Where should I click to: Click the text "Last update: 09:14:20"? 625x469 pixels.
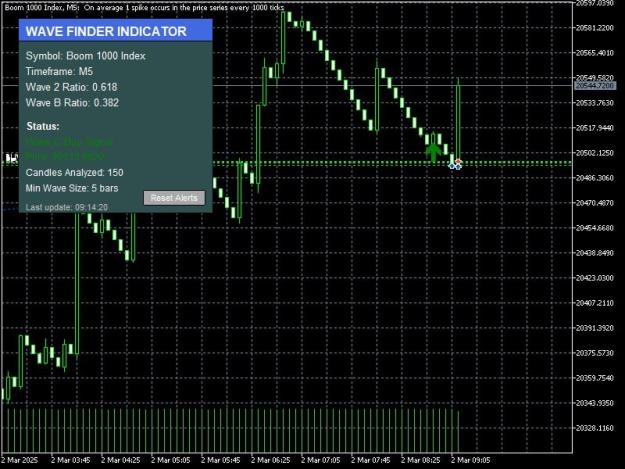coord(67,207)
